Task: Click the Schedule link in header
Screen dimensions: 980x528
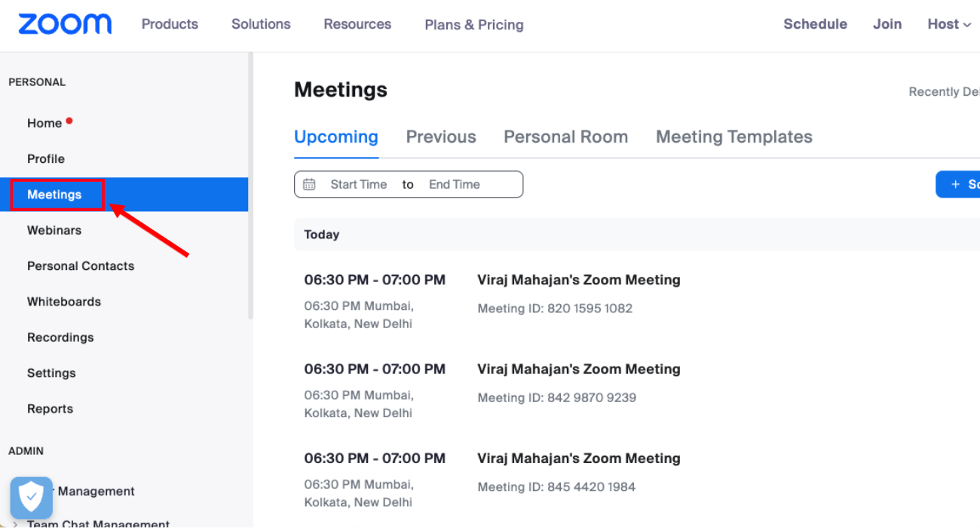Action: coord(815,24)
